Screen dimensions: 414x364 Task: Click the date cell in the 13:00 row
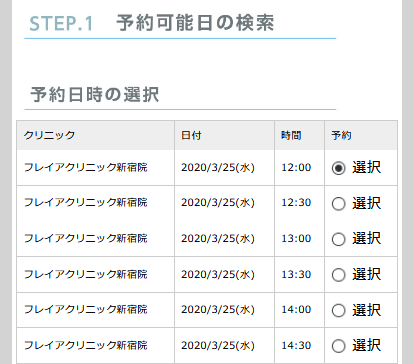[218, 238]
